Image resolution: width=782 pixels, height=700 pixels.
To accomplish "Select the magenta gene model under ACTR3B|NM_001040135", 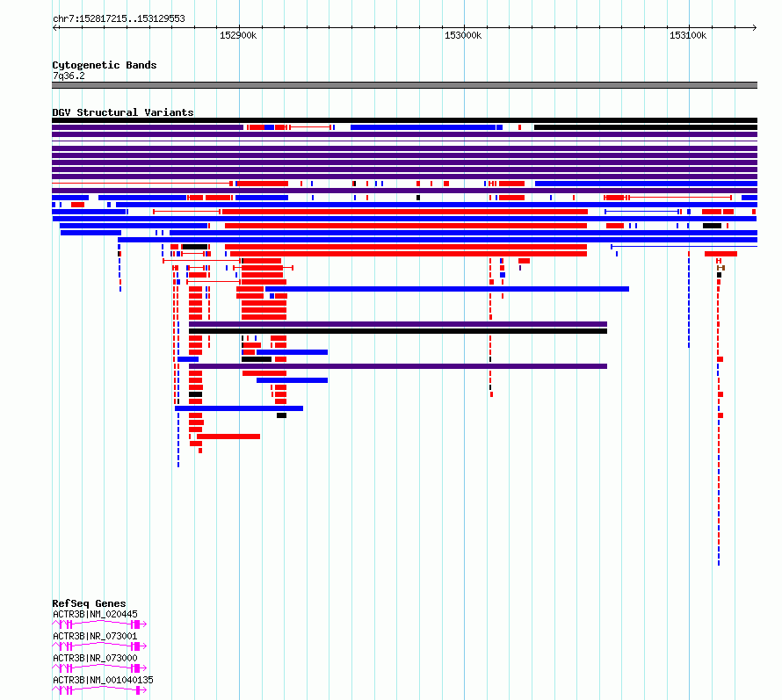I will 99,690.
